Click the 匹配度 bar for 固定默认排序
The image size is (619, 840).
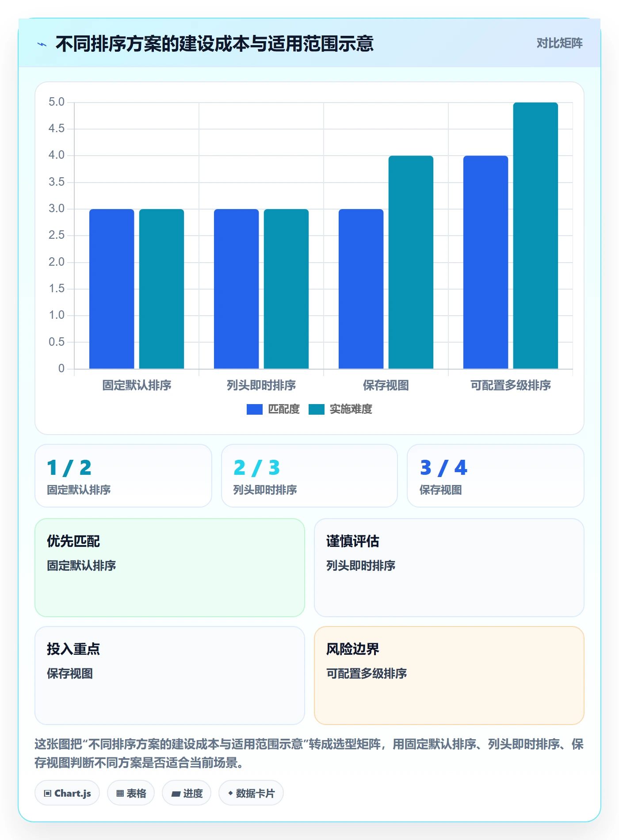(x=112, y=289)
